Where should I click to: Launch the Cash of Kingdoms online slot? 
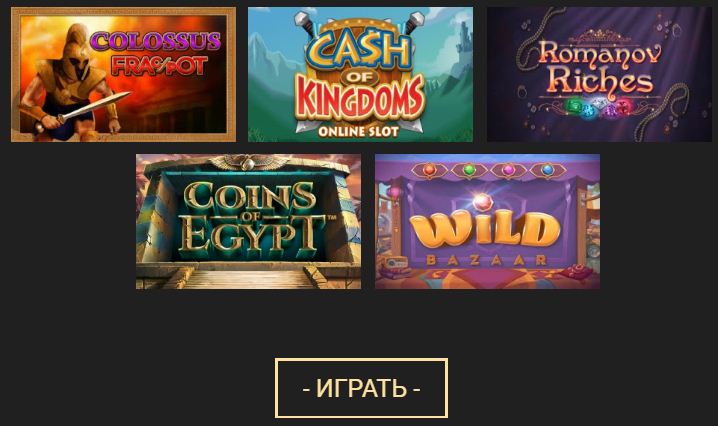click(360, 74)
